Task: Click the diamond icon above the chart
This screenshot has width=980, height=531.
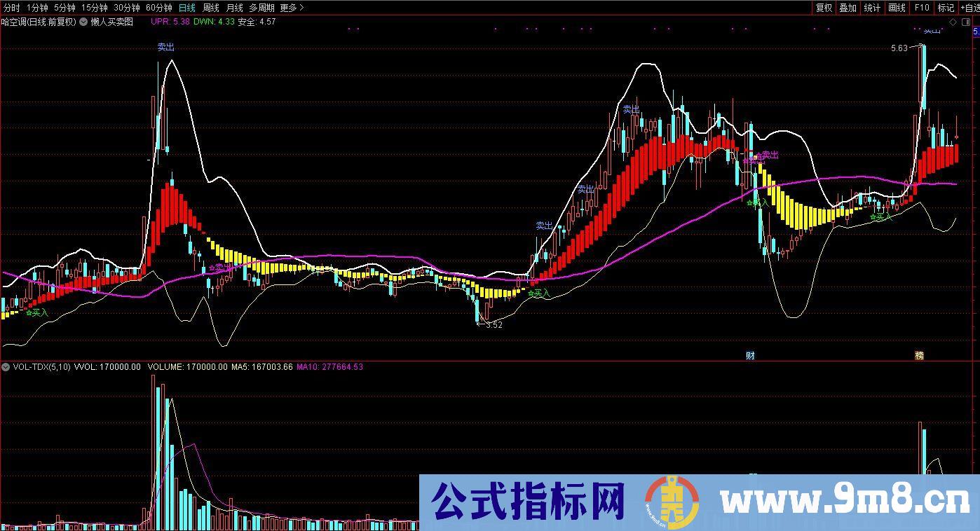Action: click(953, 22)
